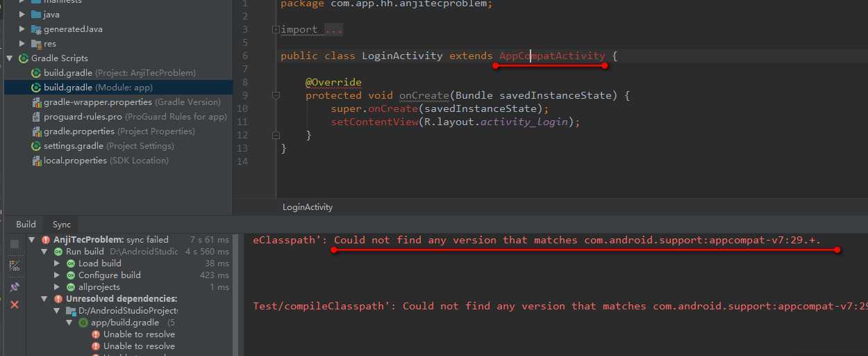
Task: Switch to the Sync tab
Action: (62, 224)
